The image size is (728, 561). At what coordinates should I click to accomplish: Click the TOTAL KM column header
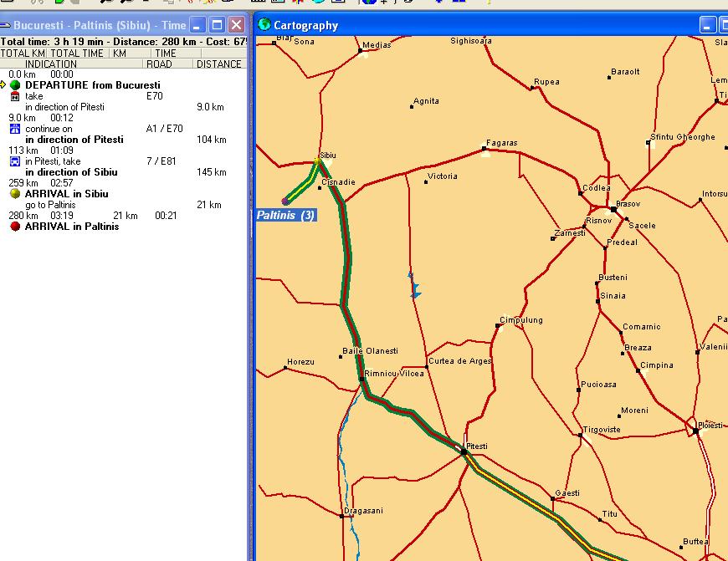coord(23,54)
